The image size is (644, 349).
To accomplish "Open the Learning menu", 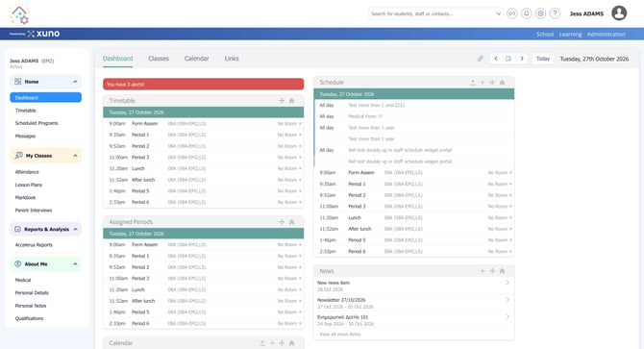I will coord(570,34).
